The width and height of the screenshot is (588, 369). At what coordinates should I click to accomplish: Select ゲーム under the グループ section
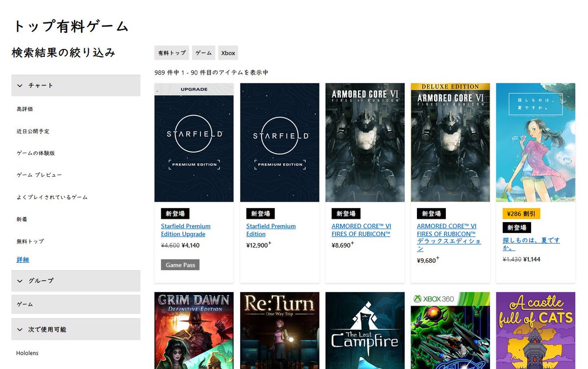click(75, 304)
